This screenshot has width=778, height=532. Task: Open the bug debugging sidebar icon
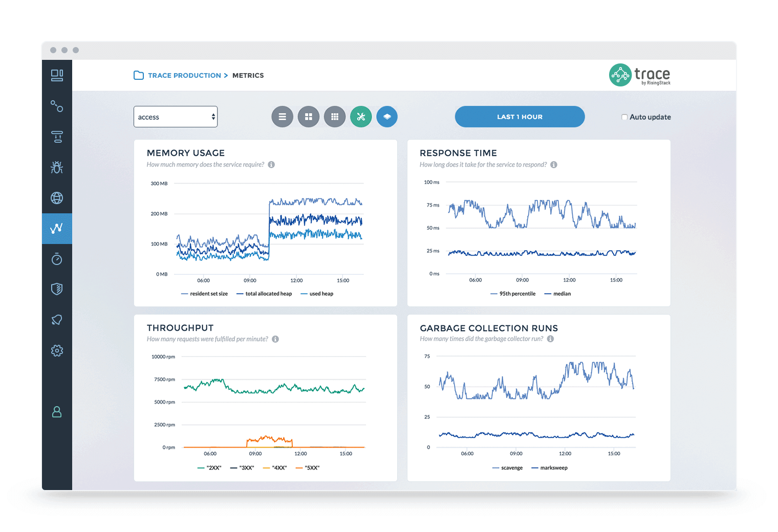(x=57, y=167)
